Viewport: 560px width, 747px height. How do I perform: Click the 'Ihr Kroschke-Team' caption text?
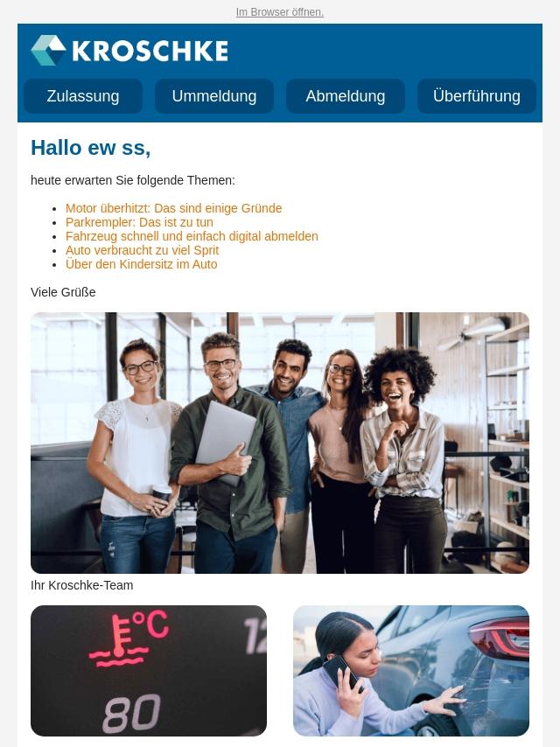[x=82, y=585]
